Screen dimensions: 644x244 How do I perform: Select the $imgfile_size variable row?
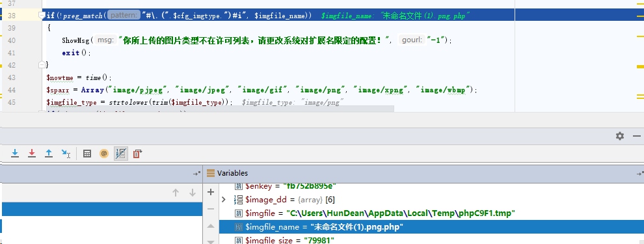click(432, 239)
